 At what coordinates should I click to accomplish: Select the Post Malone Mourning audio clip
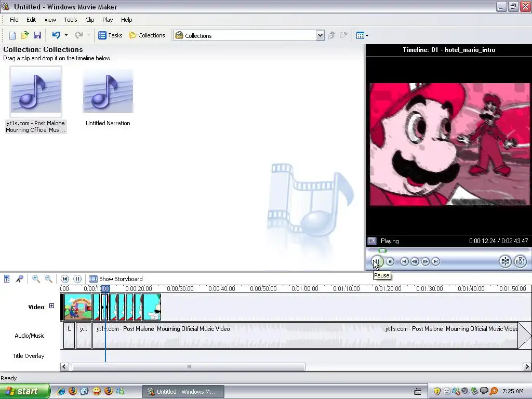[x=36, y=99]
